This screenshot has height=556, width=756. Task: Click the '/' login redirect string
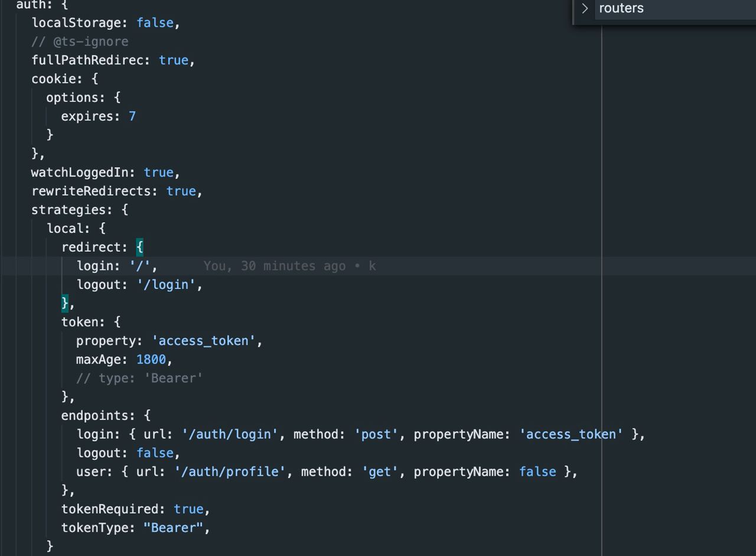(x=140, y=266)
